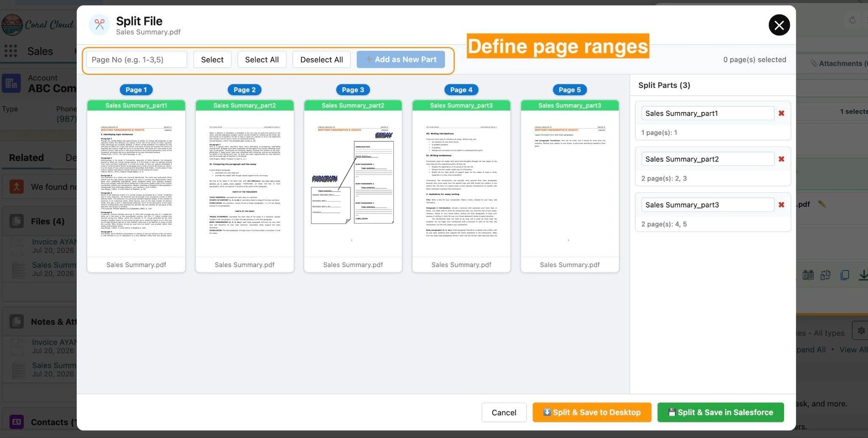Screen dimensions: 868x438
Task: Select the Page 1 thumbnail
Action: pyautogui.click(x=136, y=186)
